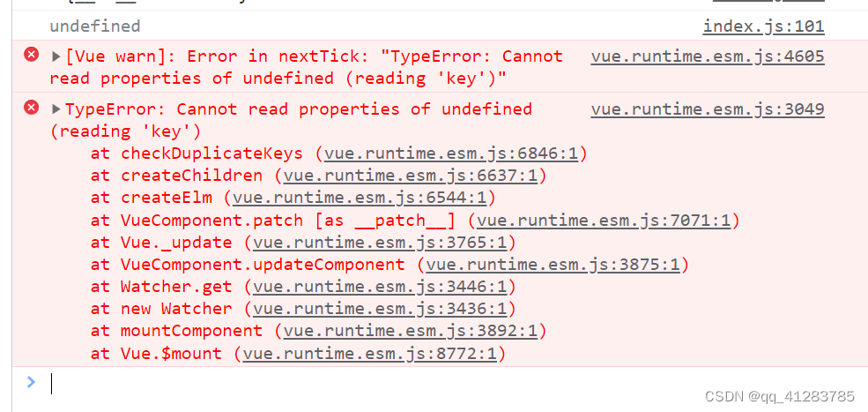The image size is (868, 412).
Task: Click the blue console prompt chevron
Action: tap(31, 381)
